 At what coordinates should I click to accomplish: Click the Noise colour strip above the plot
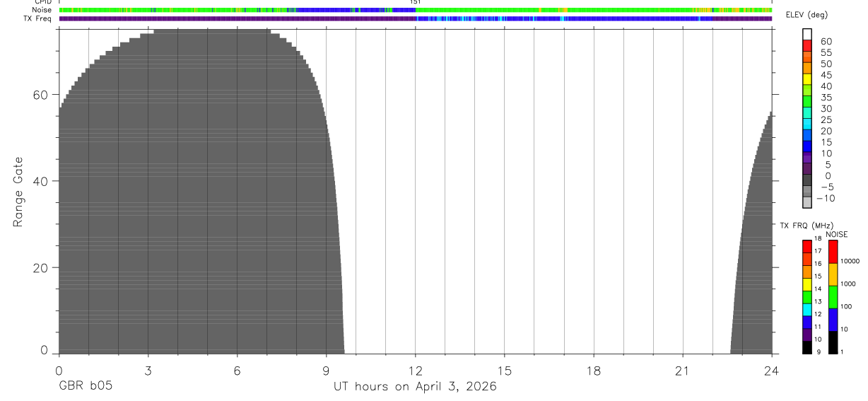(416, 11)
